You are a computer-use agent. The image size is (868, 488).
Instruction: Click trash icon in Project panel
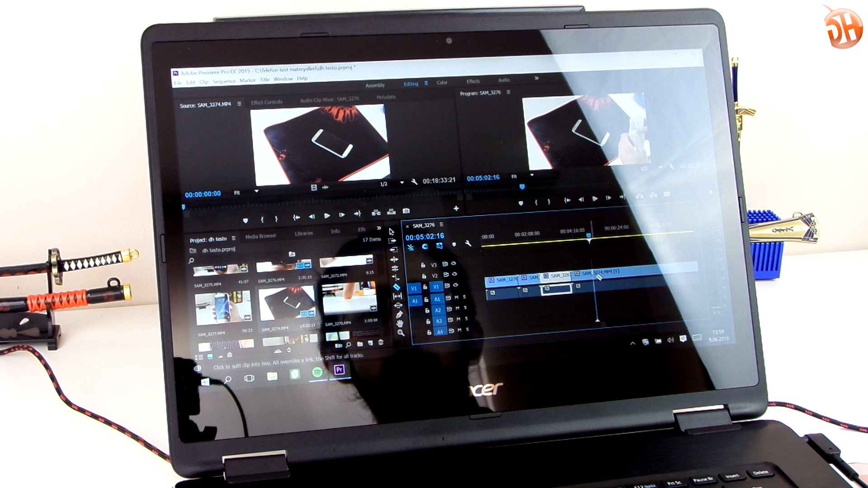[381, 343]
